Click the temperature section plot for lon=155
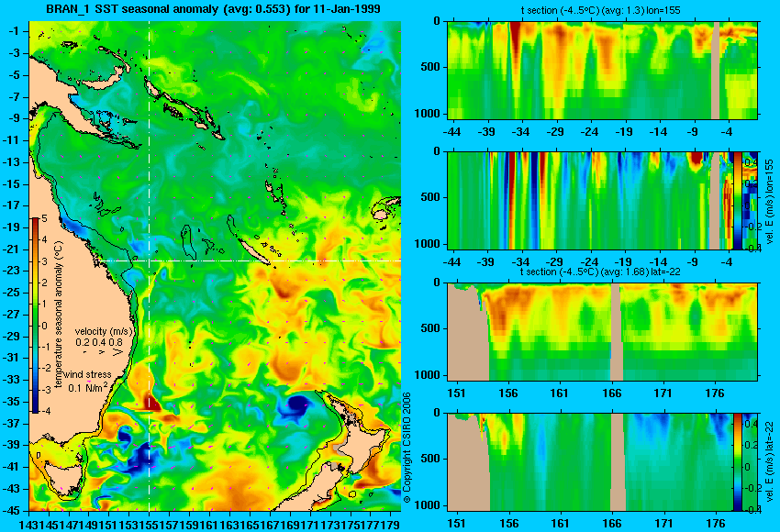Screen dimensions: 780x532 pyautogui.click(x=602, y=70)
